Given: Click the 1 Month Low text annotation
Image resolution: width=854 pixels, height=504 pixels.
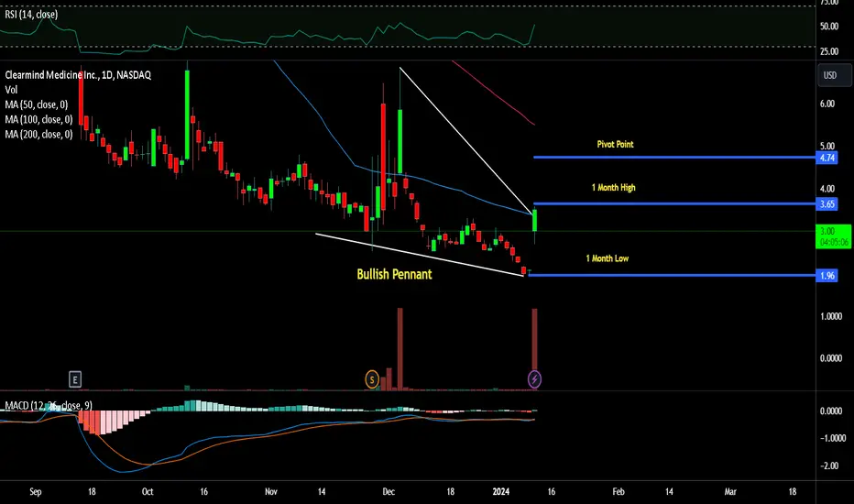Looking at the screenshot, I should click(607, 258).
